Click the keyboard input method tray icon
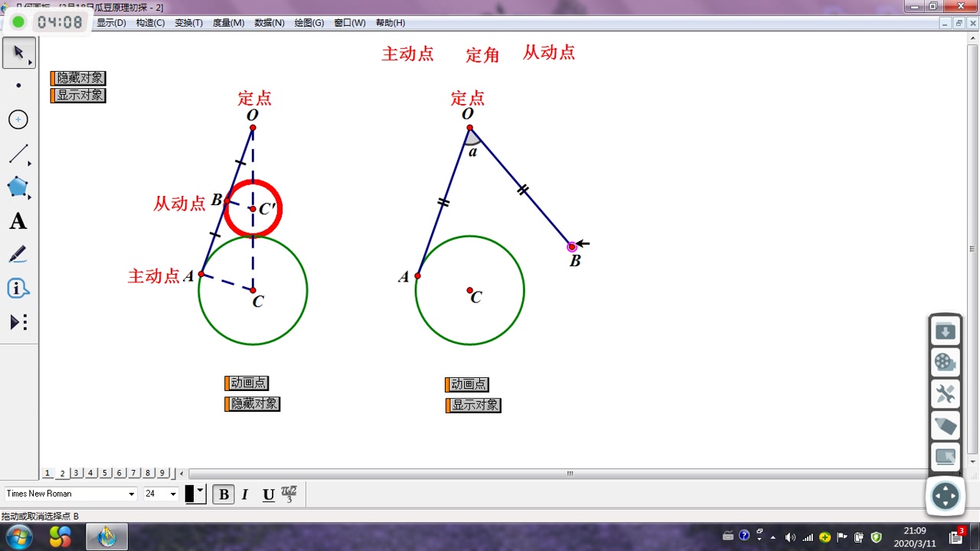This screenshot has width=980, height=551. pyautogui.click(x=728, y=536)
